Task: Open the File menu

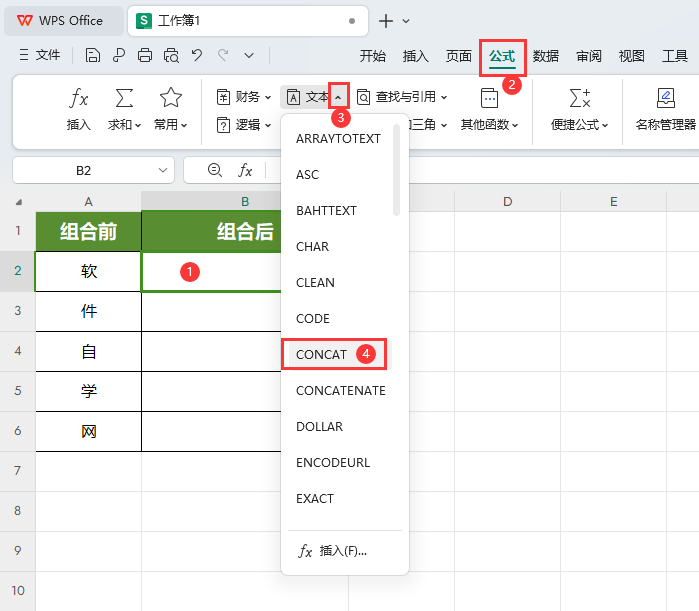Action: coord(39,55)
